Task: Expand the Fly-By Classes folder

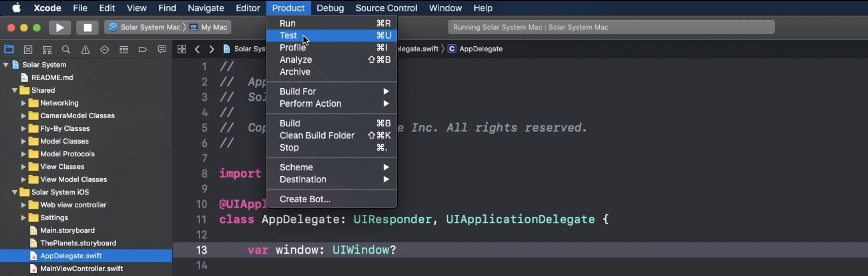Action: (23, 128)
